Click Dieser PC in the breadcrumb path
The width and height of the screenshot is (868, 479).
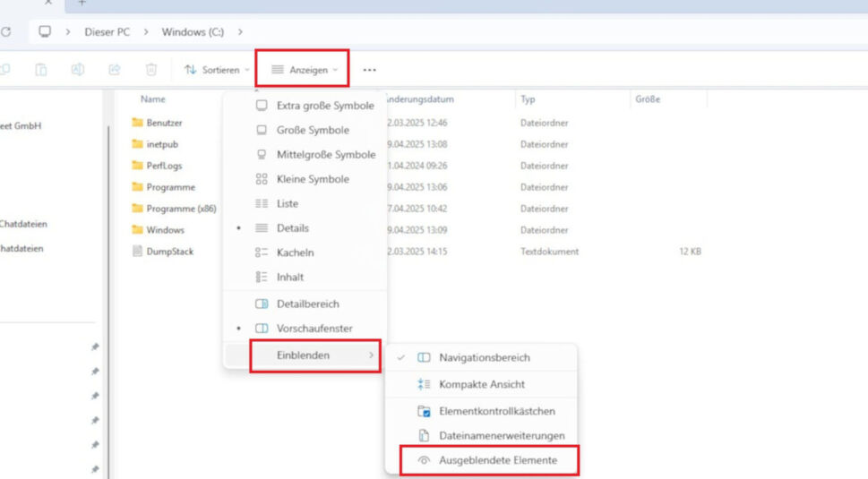tap(107, 32)
